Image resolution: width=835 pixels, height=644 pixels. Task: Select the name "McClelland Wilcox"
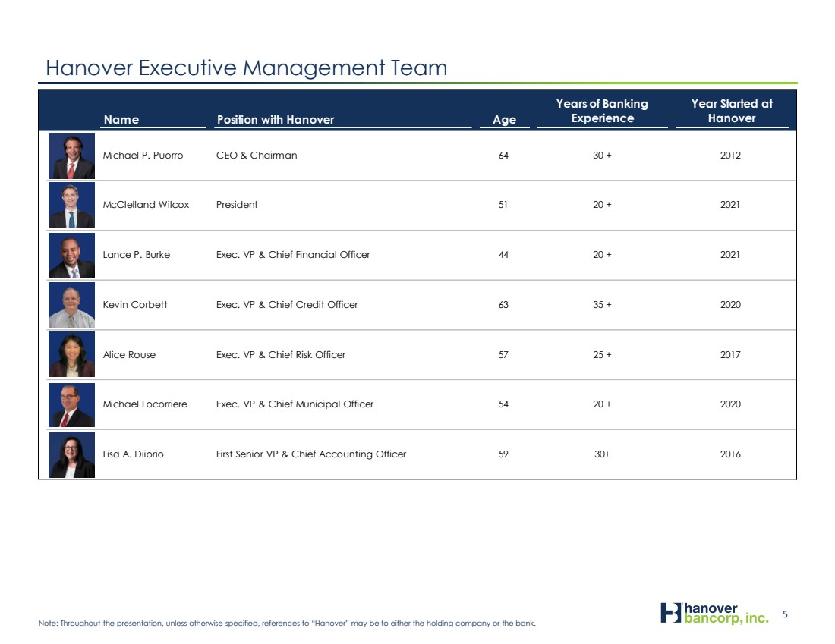(x=146, y=205)
